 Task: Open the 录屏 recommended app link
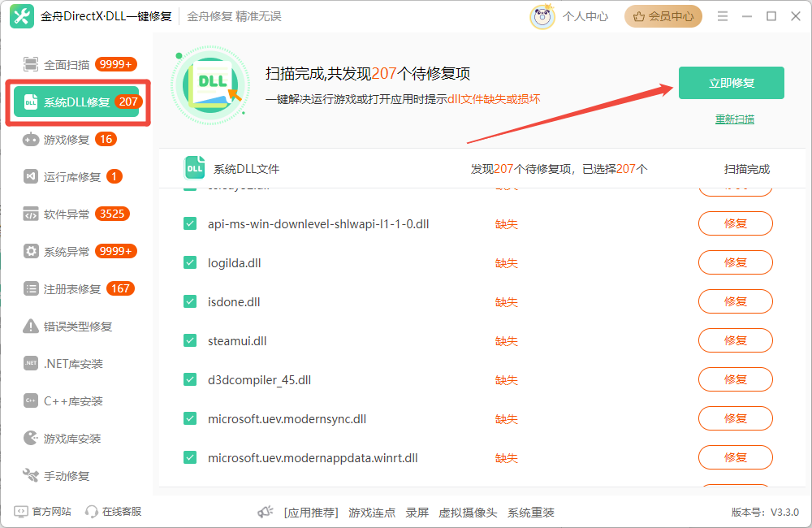click(417, 513)
